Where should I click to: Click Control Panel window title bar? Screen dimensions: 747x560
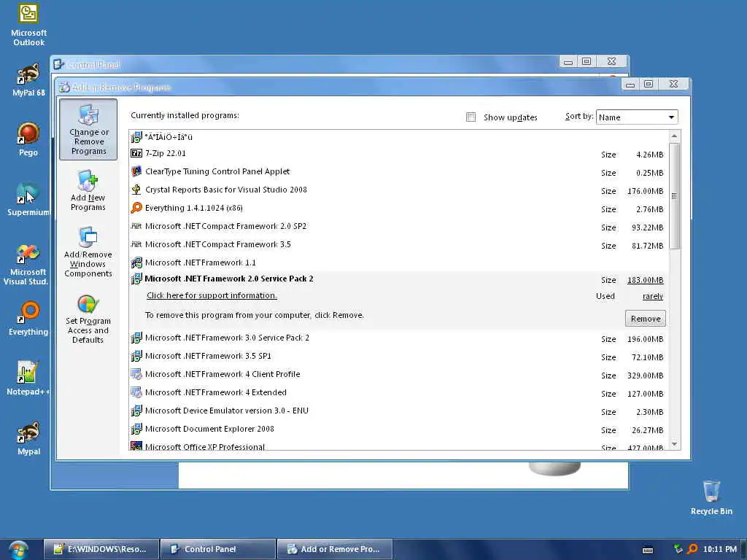click(305, 64)
